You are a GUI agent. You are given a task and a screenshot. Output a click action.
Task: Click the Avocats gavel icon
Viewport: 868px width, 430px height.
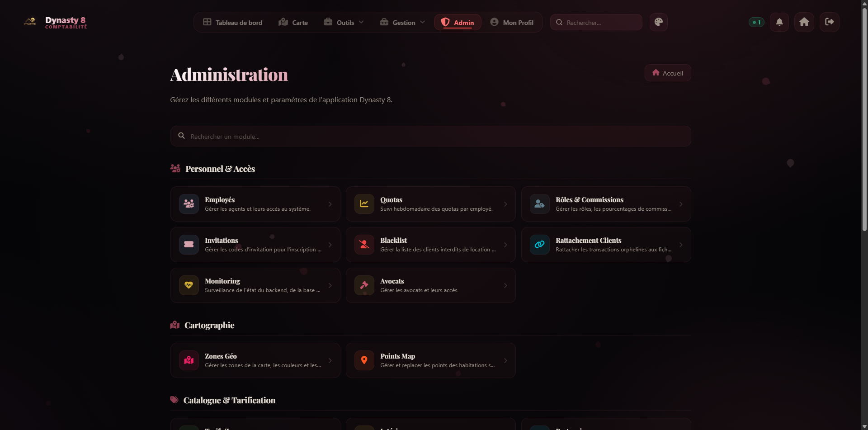pos(364,285)
